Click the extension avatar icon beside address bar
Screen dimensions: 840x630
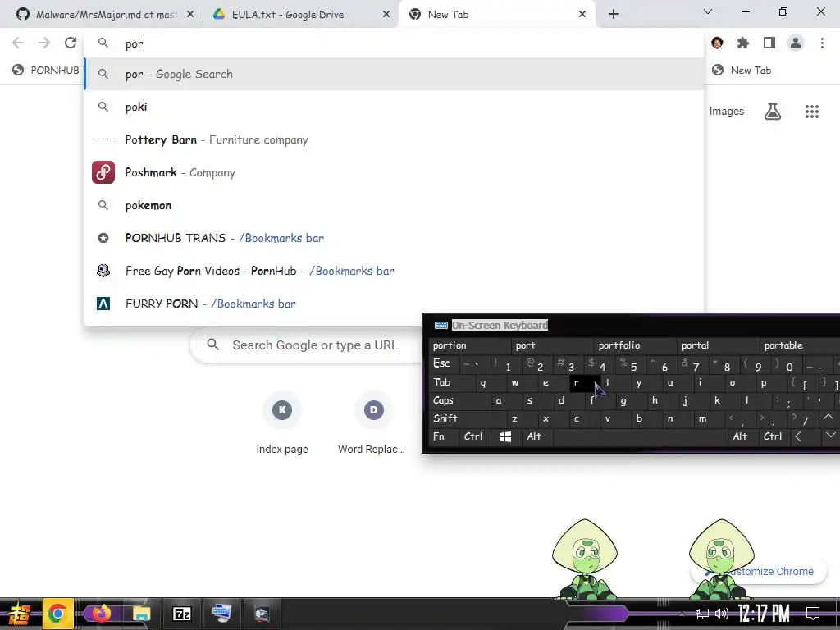tap(717, 43)
